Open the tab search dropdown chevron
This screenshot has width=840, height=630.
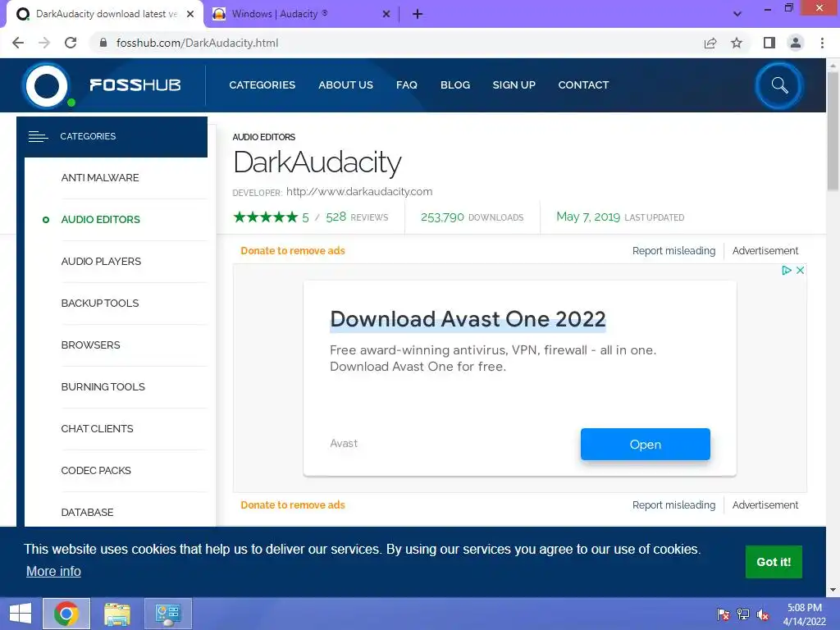pos(737,14)
